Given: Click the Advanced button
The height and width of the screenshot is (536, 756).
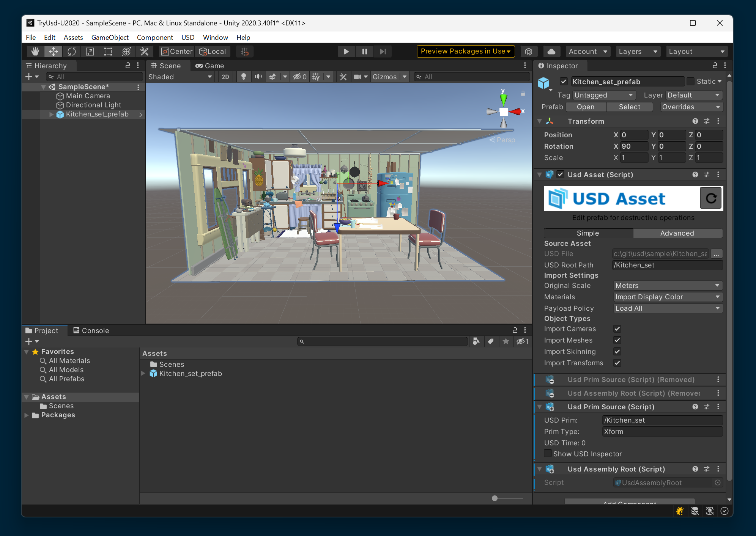Looking at the screenshot, I should pyautogui.click(x=677, y=233).
